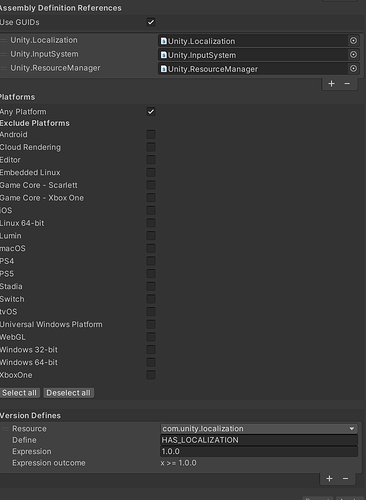Exclude the Android platform
The image size is (366, 500).
tap(151, 134)
